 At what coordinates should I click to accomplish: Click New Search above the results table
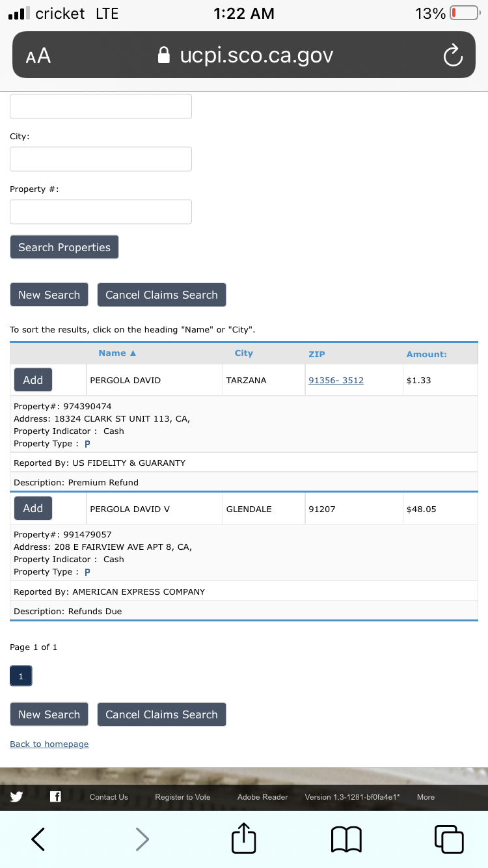49,295
